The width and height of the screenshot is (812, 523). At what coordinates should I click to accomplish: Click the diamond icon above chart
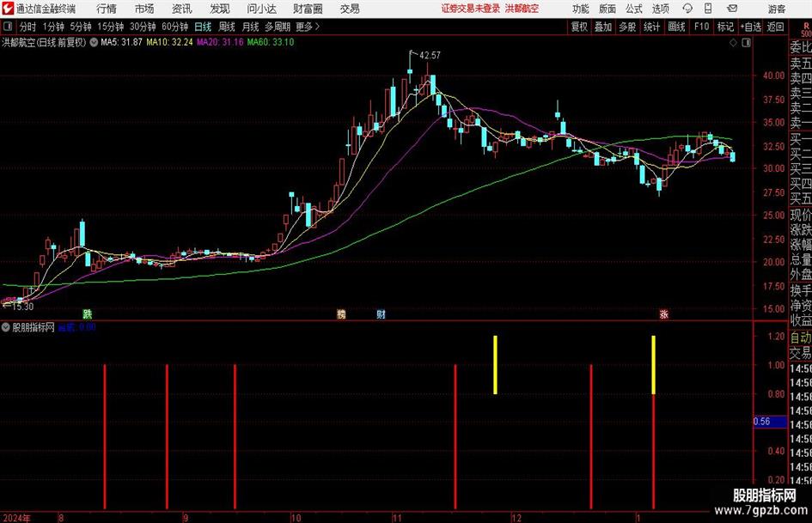pyautogui.click(x=733, y=43)
